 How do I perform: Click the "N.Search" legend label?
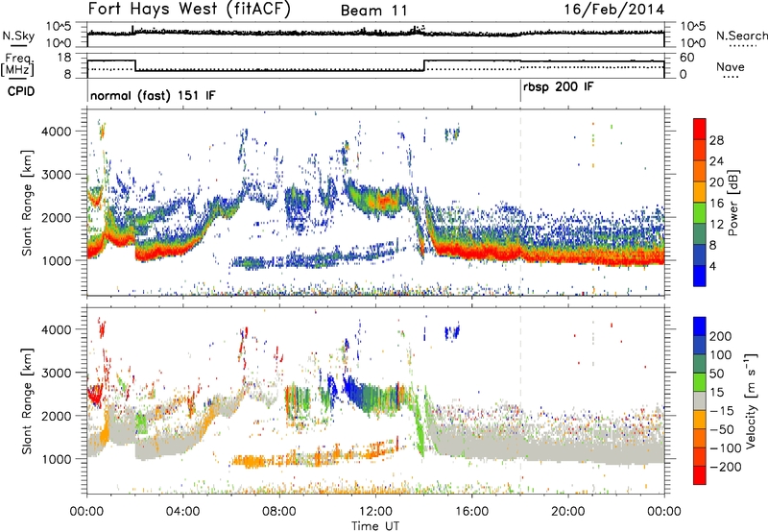(x=741, y=36)
